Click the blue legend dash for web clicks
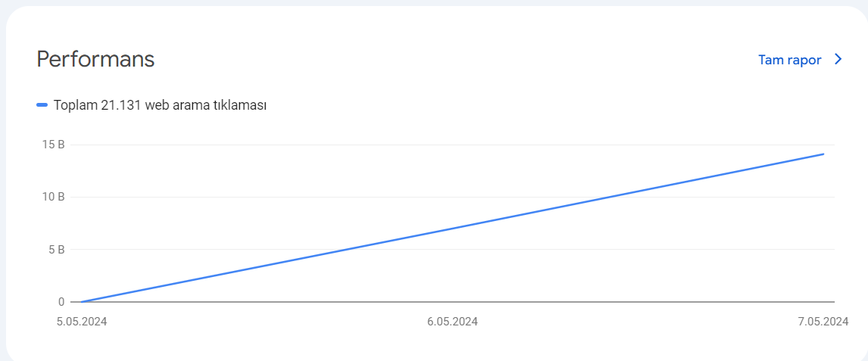Image resolution: width=868 pixels, height=361 pixels. coord(42,105)
